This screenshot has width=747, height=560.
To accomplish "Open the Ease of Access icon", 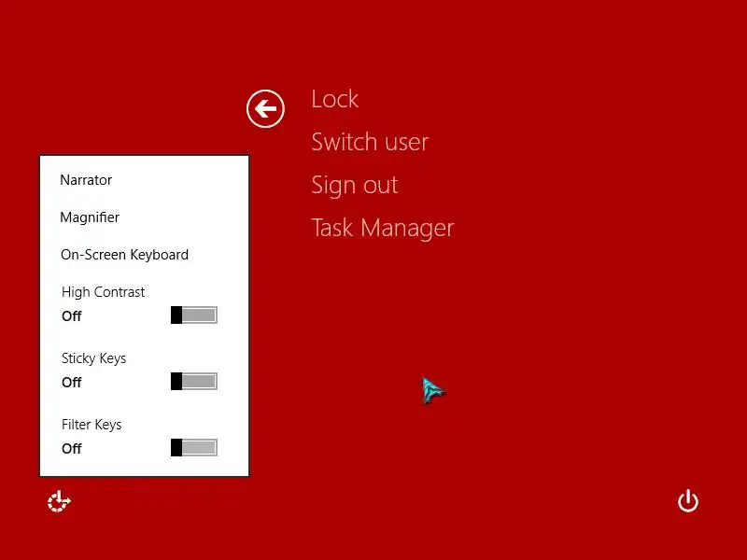I will coord(59,501).
